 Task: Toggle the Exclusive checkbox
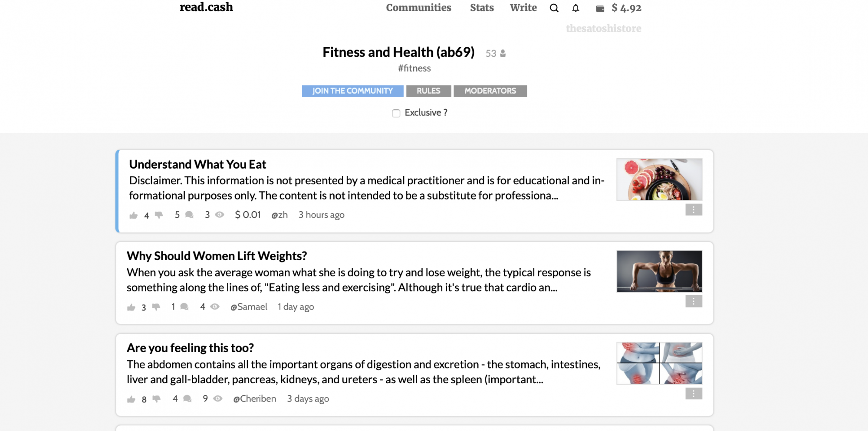[396, 113]
